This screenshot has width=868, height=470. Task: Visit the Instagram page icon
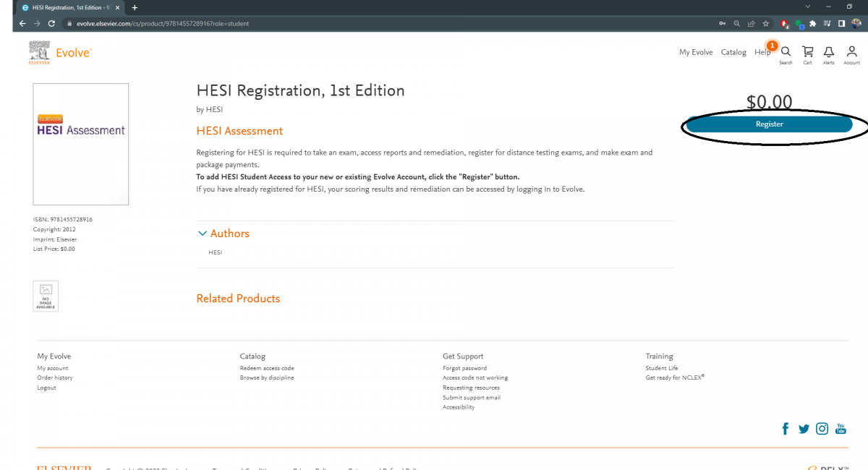pyautogui.click(x=822, y=429)
